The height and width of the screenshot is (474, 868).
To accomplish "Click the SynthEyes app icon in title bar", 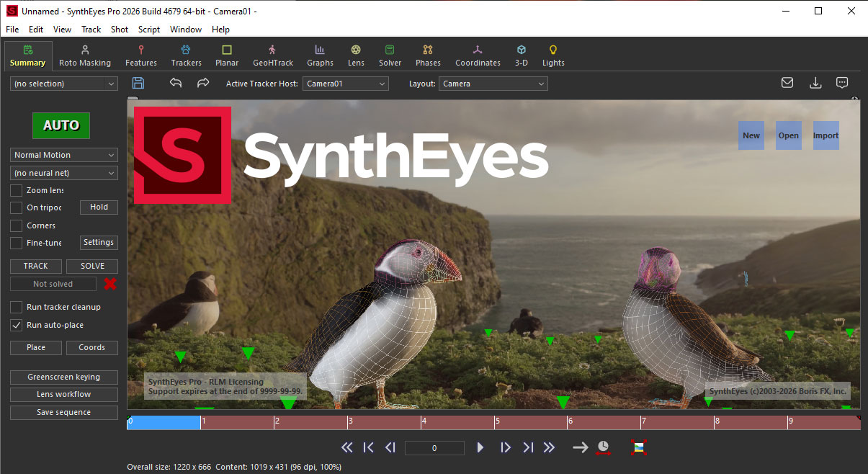I will click(x=12, y=11).
